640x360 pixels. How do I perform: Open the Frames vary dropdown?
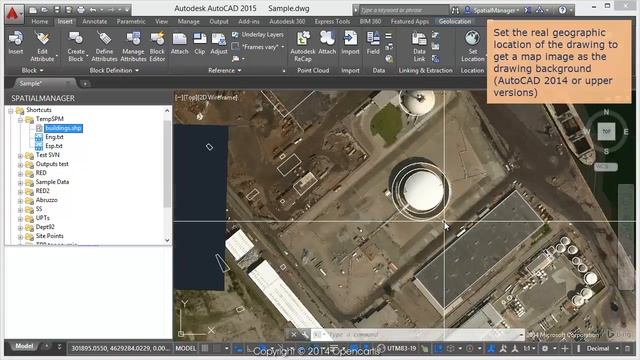[x=282, y=47]
